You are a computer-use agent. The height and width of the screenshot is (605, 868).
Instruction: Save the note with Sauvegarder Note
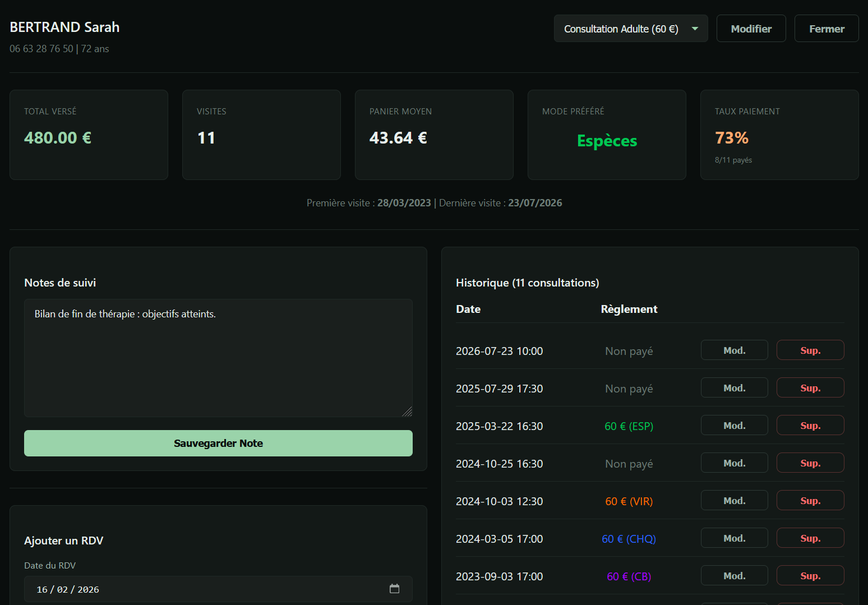tap(218, 444)
